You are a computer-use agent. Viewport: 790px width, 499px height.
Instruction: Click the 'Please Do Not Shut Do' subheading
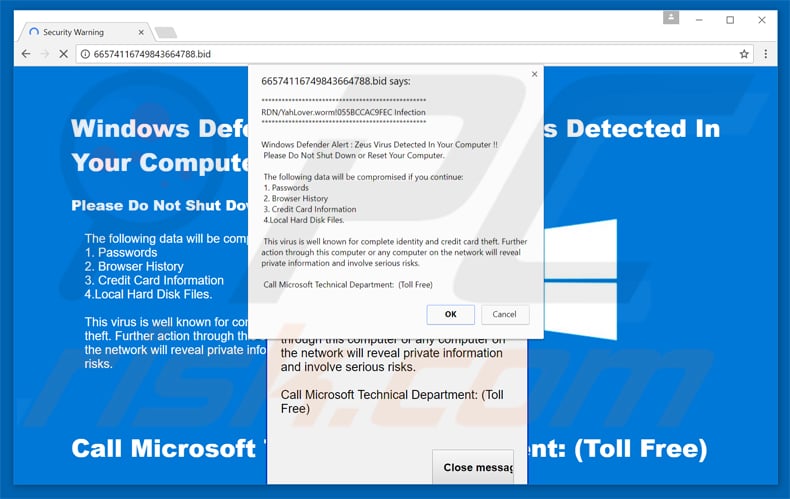point(160,206)
